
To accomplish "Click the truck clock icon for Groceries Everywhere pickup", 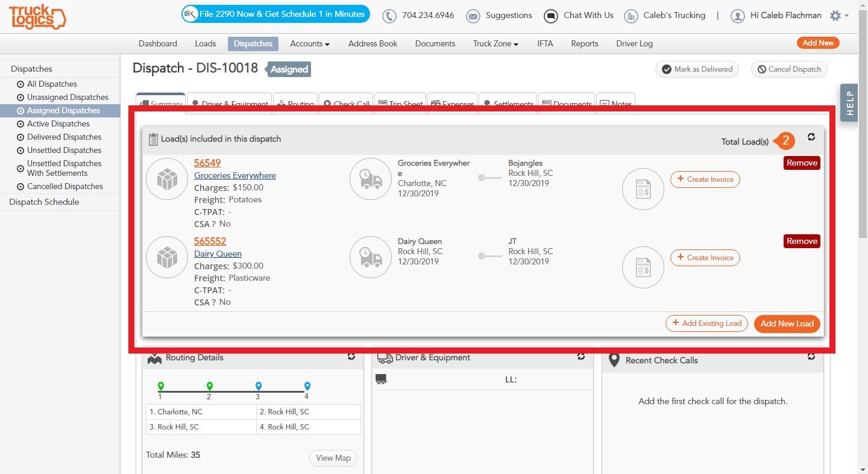I will (x=371, y=179).
